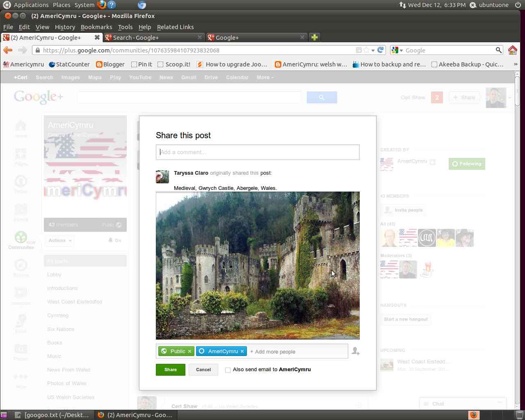Screen dimensions: 525x420
Task: Switch to the third Google+ tab
Action: (x=256, y=37)
